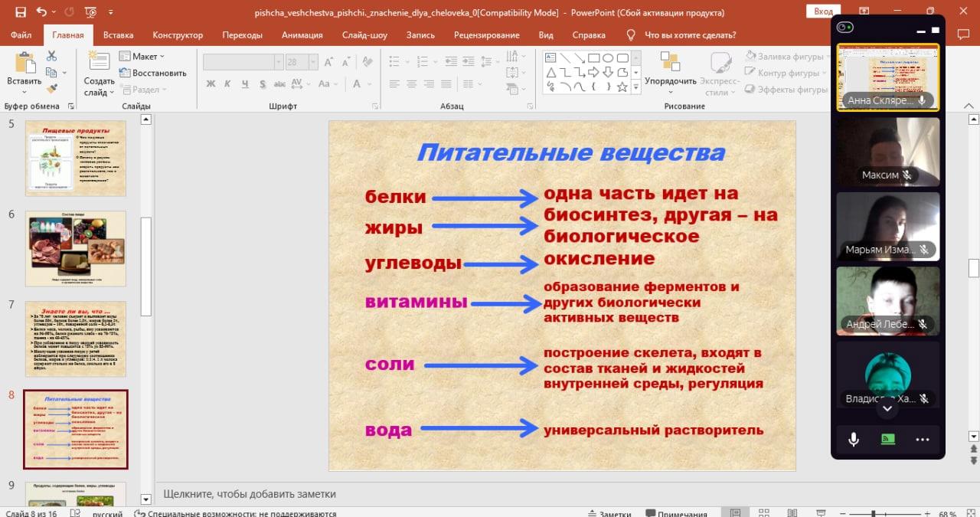Open the Вставка ribbon tab
Screen dimensions: 980x517
118,35
